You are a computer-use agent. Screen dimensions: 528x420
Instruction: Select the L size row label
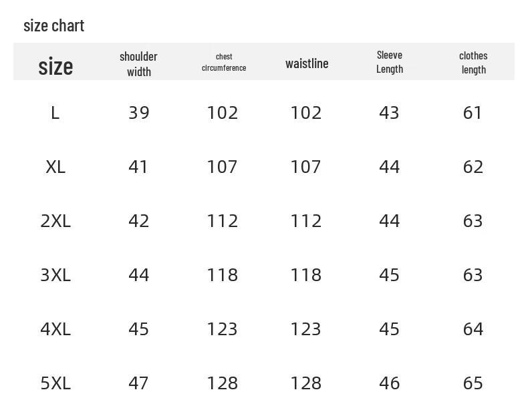click(55, 113)
